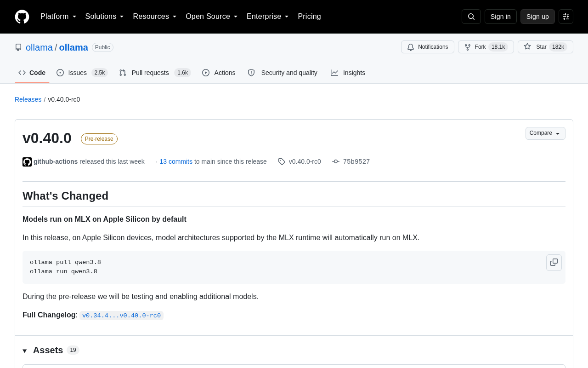The width and height of the screenshot is (588, 368).
Task: Expand the Enterprise menu
Action: coord(268,17)
